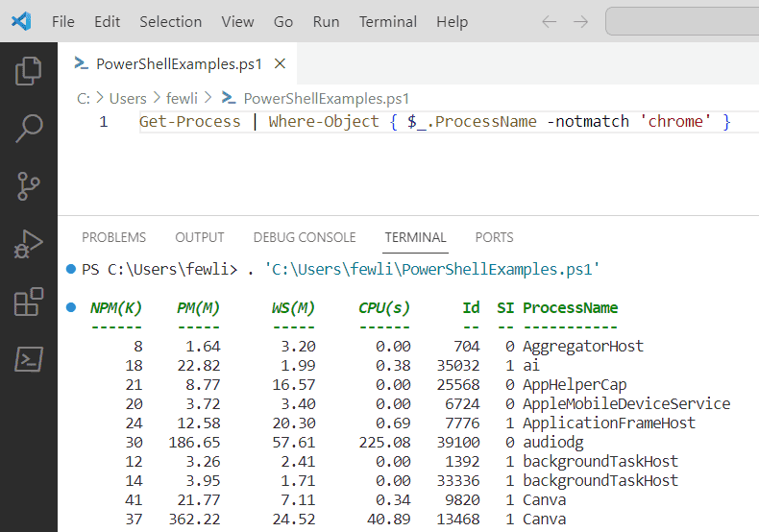Screen dimensions: 759x532
Task: Click the Canva process with Id 13468
Action: pyautogui.click(x=545, y=519)
